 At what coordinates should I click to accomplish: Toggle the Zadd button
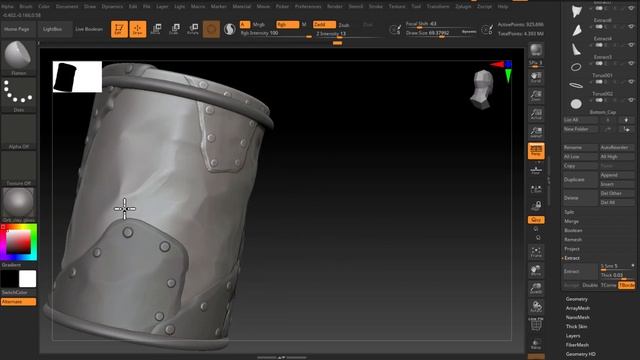tap(324, 24)
